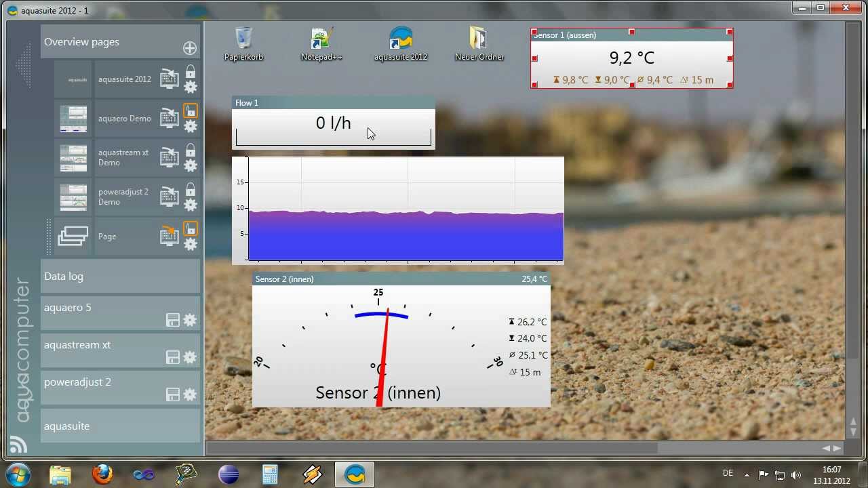The width and height of the screenshot is (868, 488).
Task: Open the aquastream xt Demo thumbnail
Action: pyautogui.click(x=73, y=158)
